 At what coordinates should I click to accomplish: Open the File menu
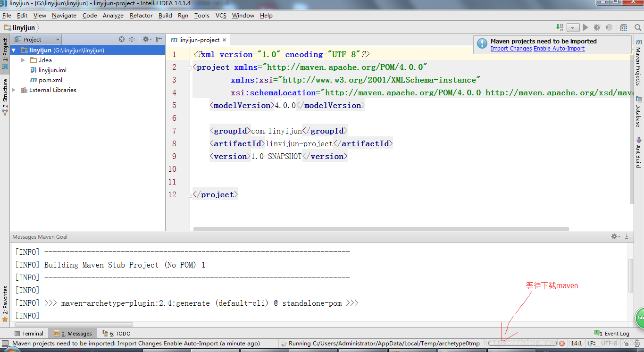coord(7,15)
